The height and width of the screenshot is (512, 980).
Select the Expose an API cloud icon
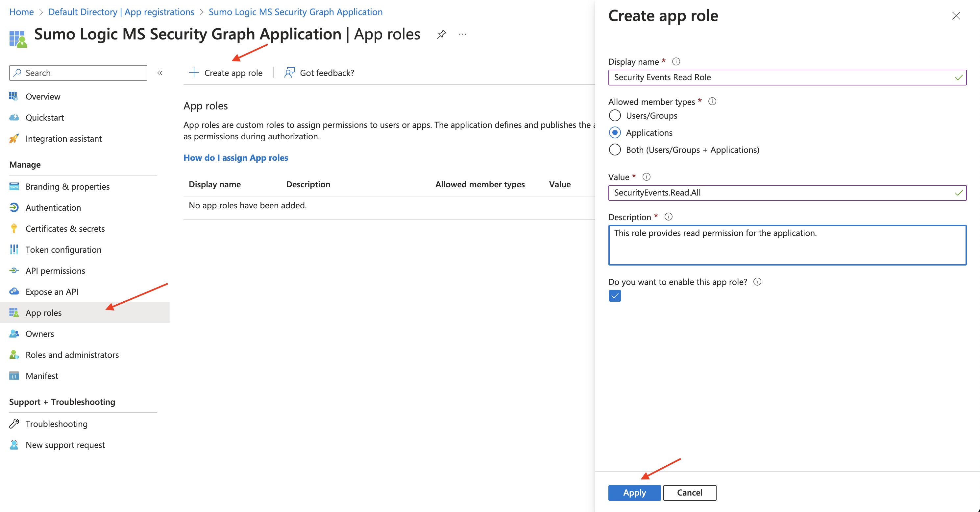[14, 291]
